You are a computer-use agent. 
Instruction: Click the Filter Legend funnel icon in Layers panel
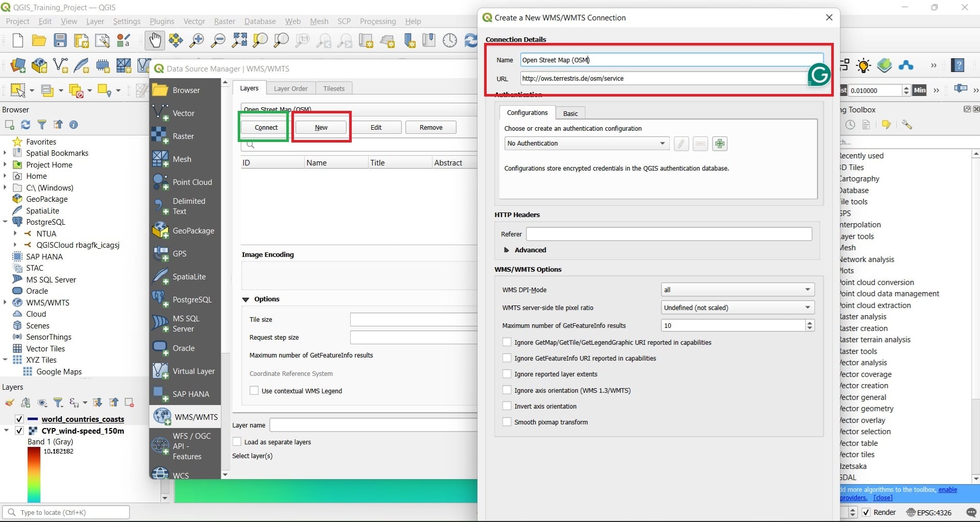click(58, 403)
